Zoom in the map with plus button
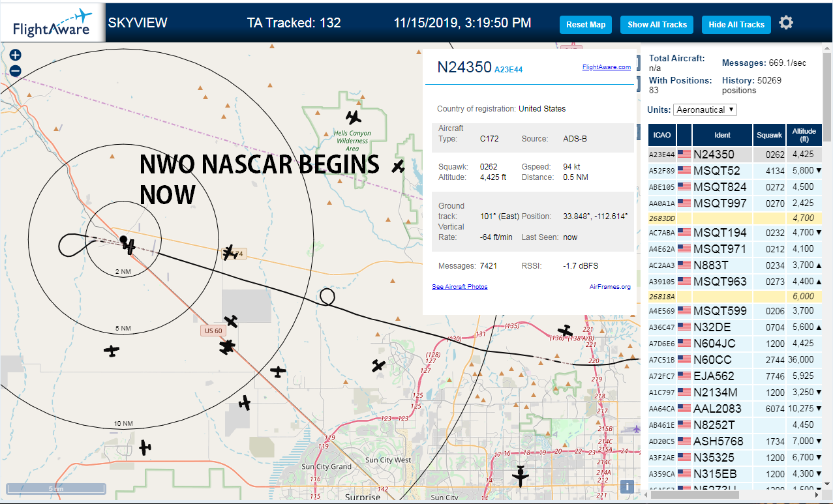833x504 pixels. coord(16,55)
